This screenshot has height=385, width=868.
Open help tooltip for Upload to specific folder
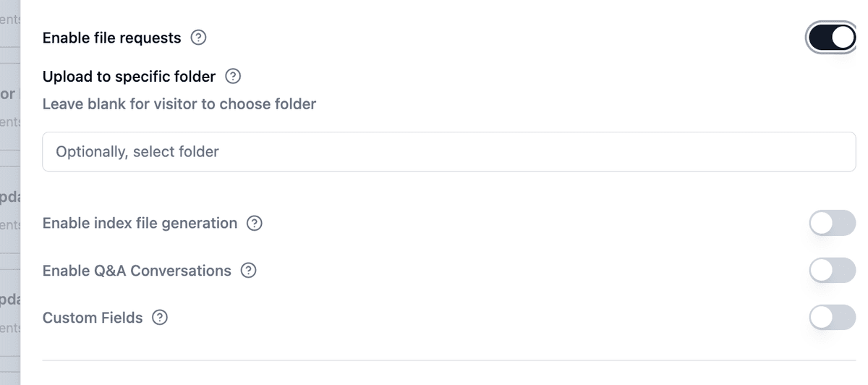coord(233,76)
